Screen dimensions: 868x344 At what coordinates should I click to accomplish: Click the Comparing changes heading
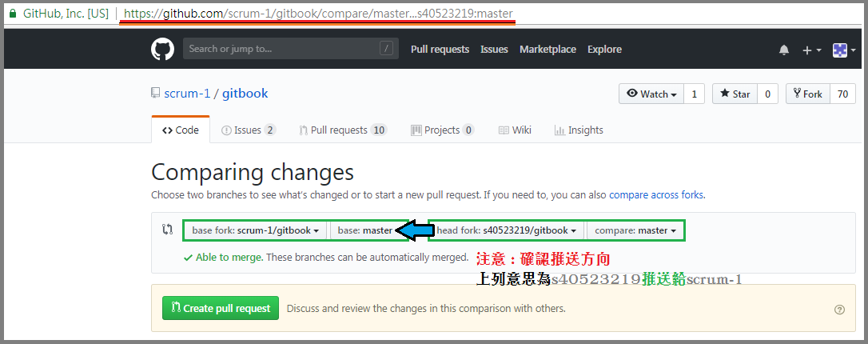[x=253, y=172]
